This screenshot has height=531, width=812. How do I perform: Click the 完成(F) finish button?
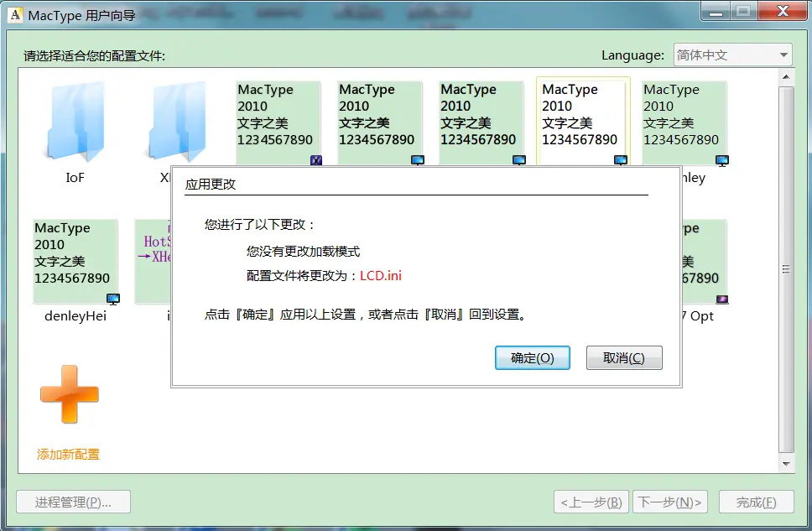(757, 502)
